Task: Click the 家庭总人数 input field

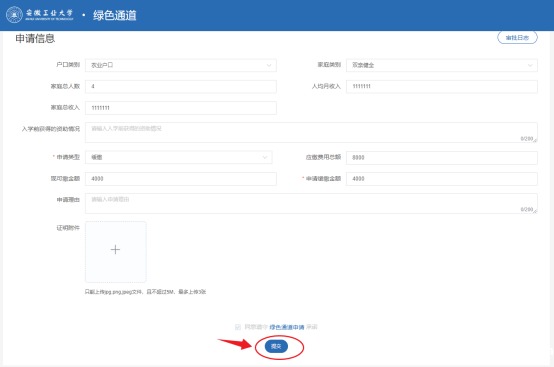Action: 181,87
